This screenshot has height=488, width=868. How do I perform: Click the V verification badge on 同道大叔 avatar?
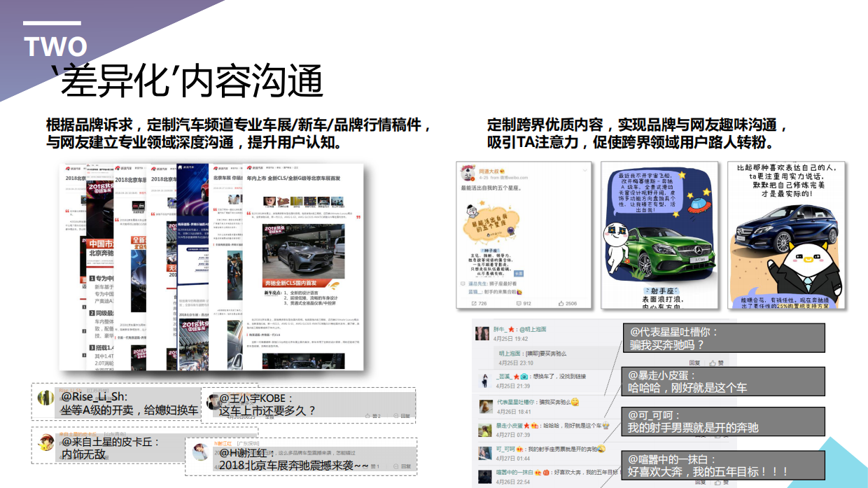coord(472,179)
